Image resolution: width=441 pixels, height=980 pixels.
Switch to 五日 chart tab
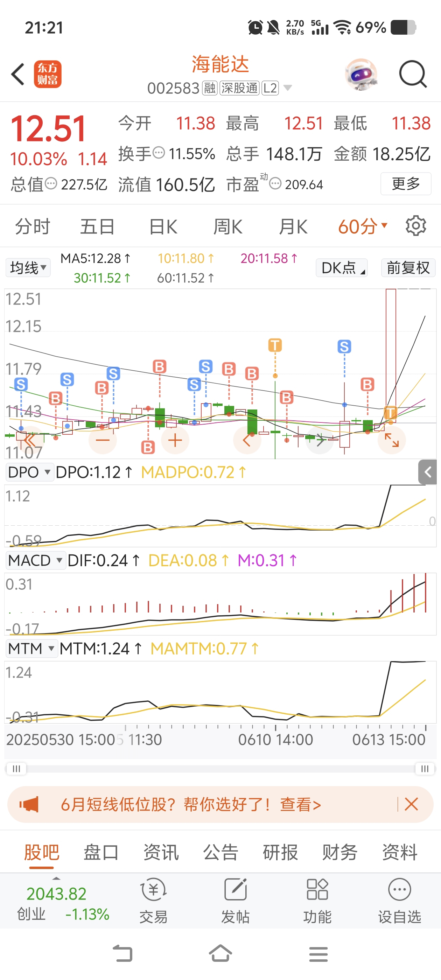coord(97,226)
